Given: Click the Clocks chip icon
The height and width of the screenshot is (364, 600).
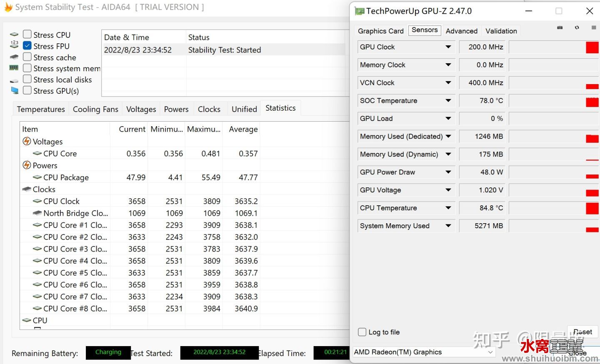Looking at the screenshot, I should (27, 189).
